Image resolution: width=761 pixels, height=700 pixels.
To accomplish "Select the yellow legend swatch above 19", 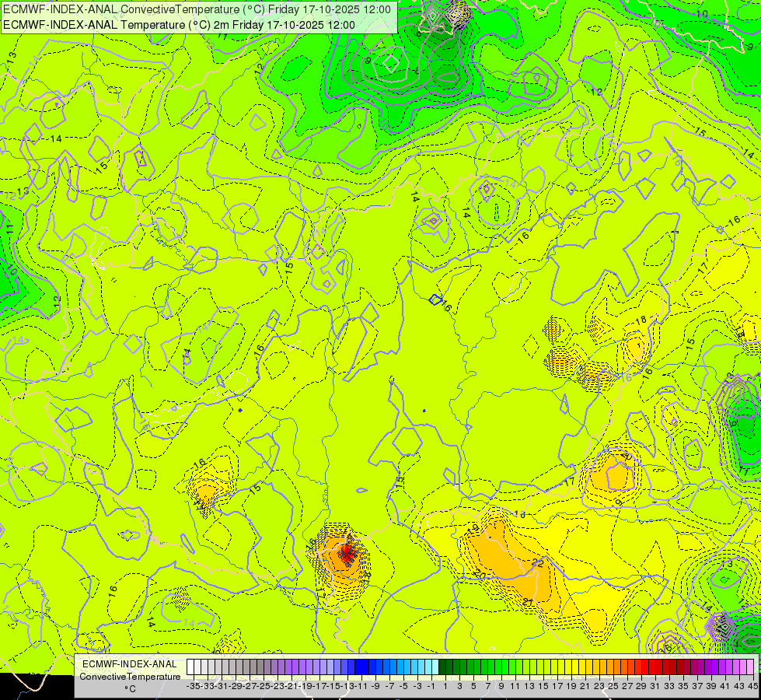I will [x=568, y=667].
